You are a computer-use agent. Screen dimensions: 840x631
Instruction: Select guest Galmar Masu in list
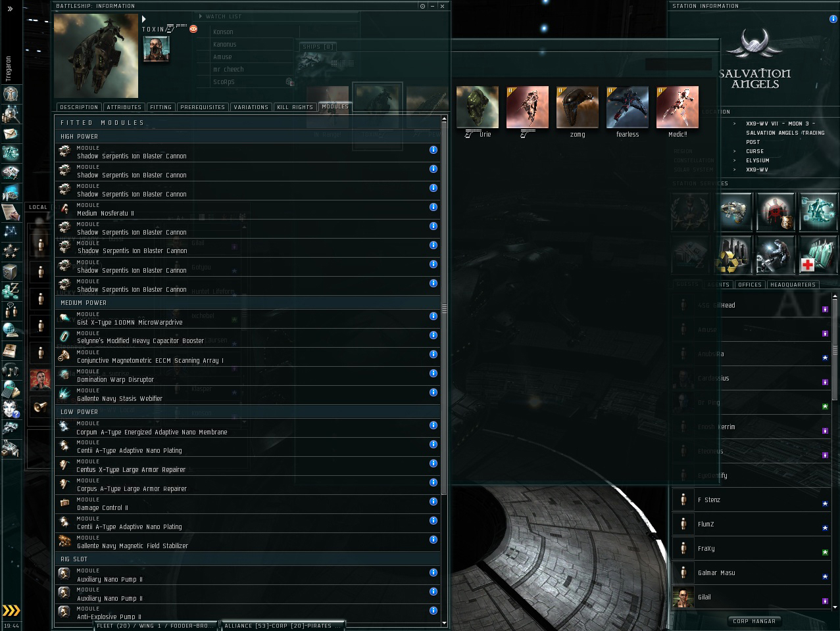[x=751, y=573]
